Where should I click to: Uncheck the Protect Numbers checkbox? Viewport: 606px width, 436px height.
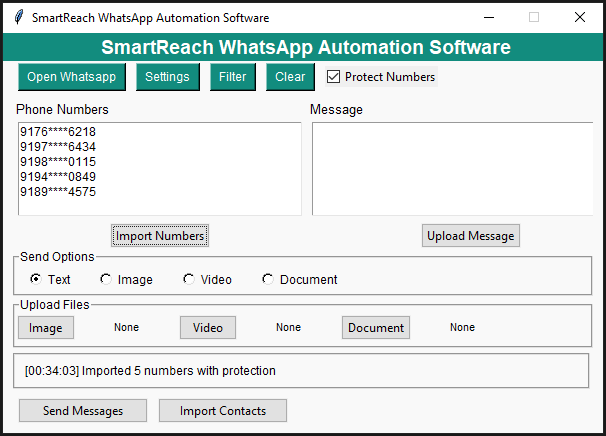pyautogui.click(x=333, y=77)
